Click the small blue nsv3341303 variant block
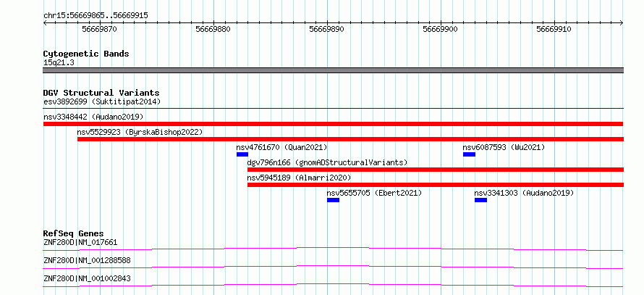This screenshot has width=644, height=295. click(x=480, y=200)
